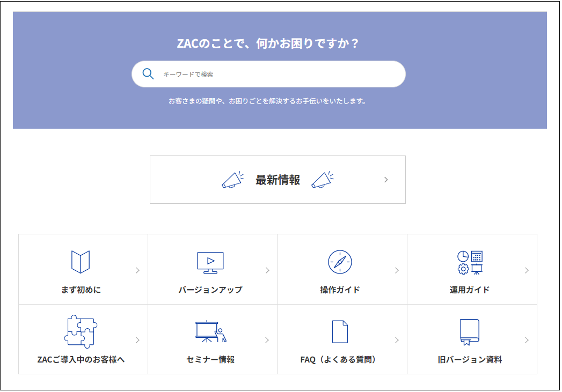Click the open book icon for まず初めに

(81, 262)
